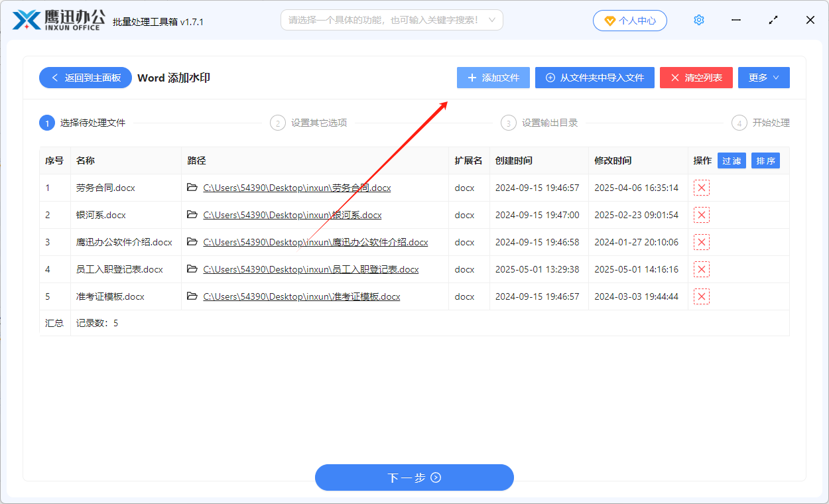Click modified time 2024-03-03 19:44:44
This screenshot has width=829, height=504.
pyautogui.click(x=636, y=296)
